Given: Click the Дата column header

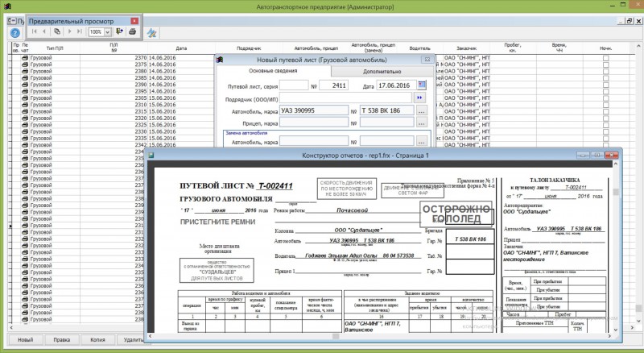Looking at the screenshot, I should pos(181,48).
